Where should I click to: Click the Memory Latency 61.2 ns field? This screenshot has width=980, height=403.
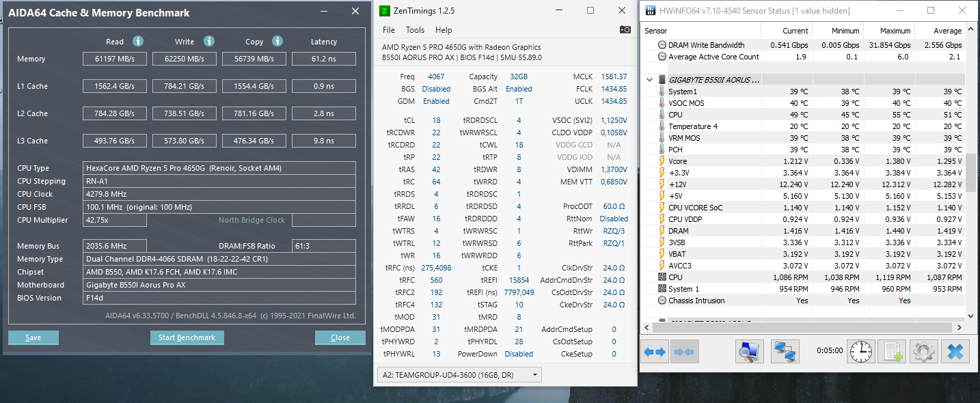[324, 59]
